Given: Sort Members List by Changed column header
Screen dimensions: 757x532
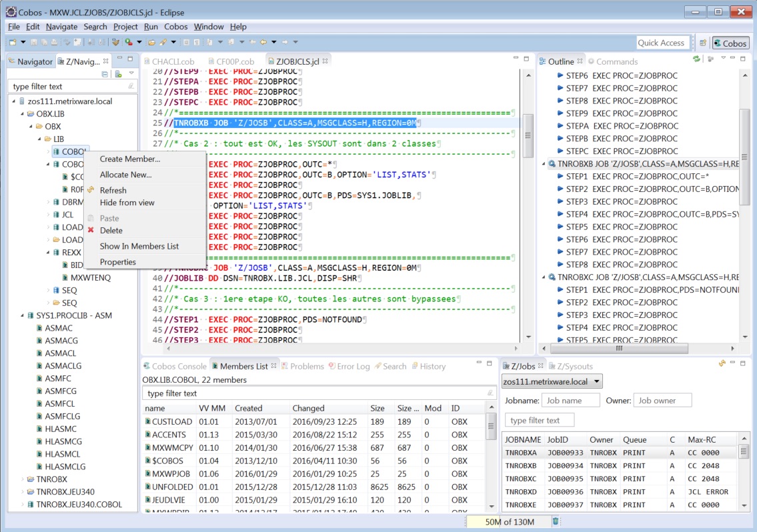Looking at the screenshot, I should [328, 408].
